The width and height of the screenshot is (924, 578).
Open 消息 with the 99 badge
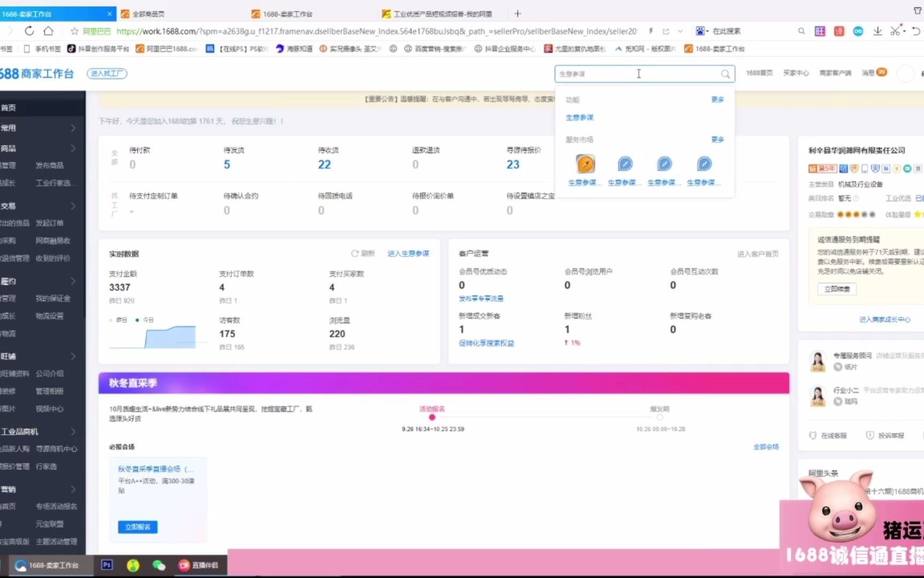coord(874,73)
